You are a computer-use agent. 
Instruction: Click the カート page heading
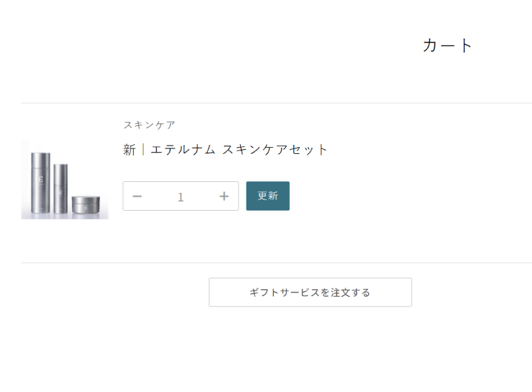pyautogui.click(x=448, y=45)
